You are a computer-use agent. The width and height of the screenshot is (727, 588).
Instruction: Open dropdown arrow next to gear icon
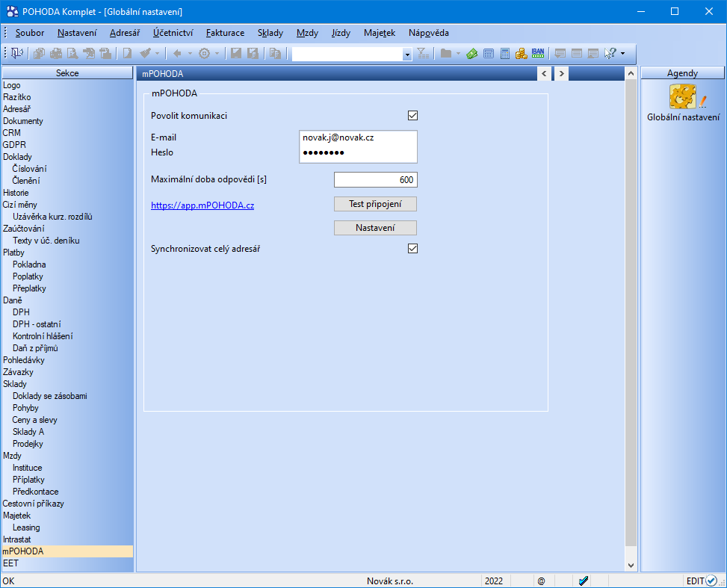[x=217, y=54]
